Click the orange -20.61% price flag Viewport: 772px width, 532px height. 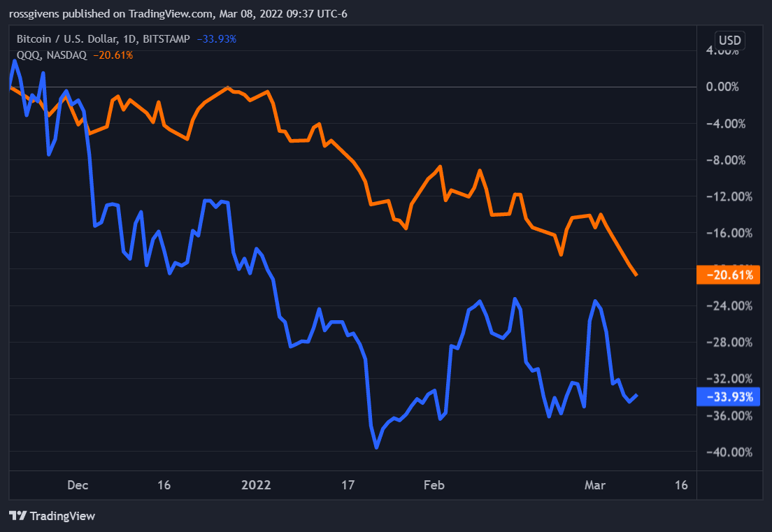click(x=729, y=275)
